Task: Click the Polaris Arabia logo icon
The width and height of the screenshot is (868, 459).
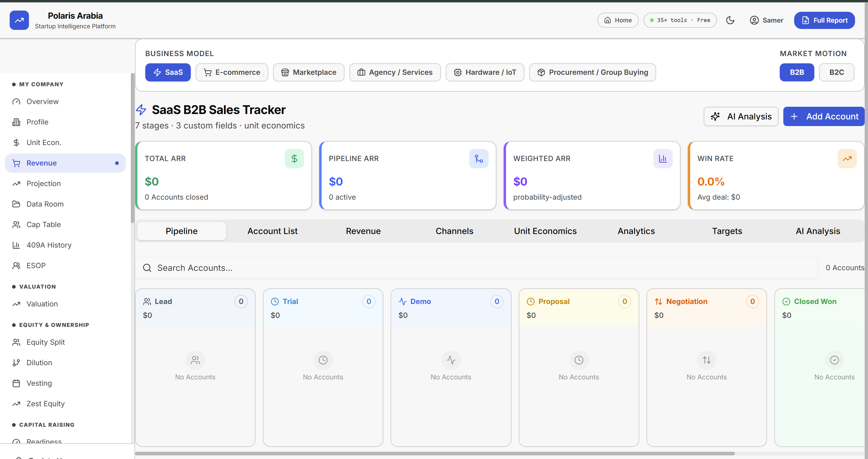Action: [19, 20]
